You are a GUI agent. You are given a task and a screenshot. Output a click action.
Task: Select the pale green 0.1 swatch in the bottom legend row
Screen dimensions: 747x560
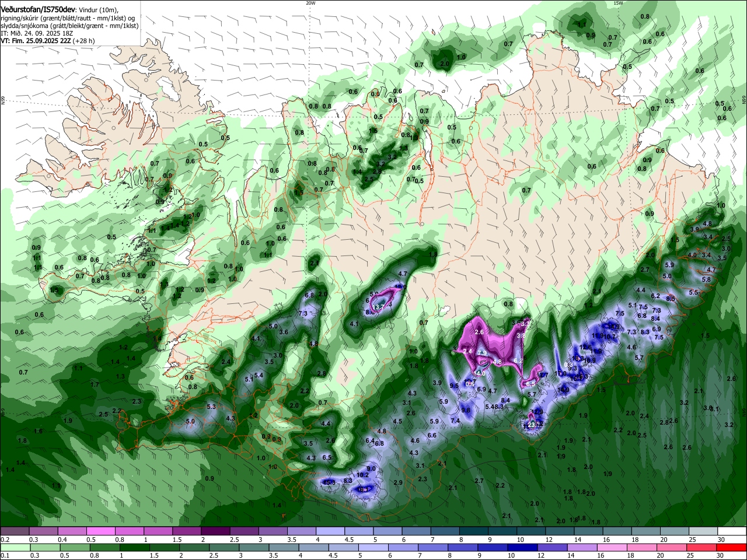(15, 548)
